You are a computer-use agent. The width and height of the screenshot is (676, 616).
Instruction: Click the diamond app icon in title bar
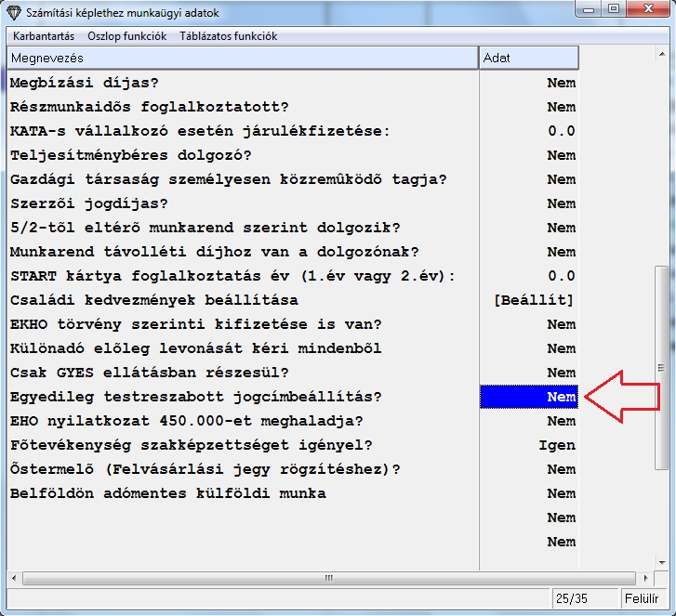12,11
